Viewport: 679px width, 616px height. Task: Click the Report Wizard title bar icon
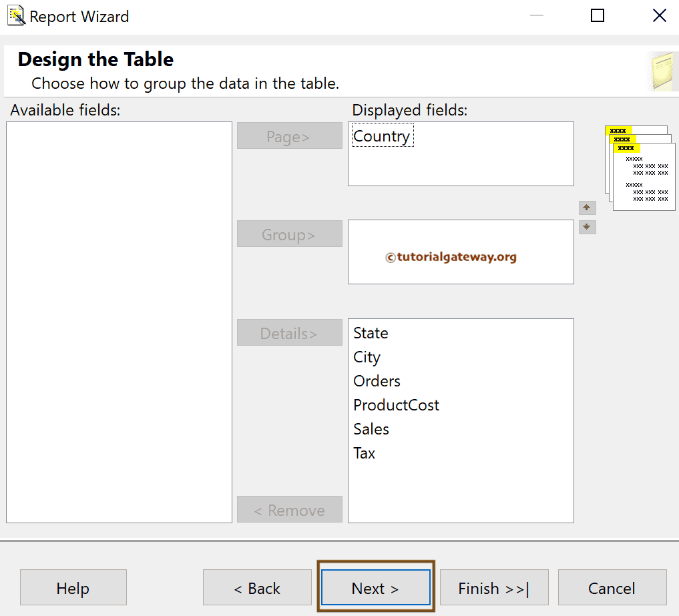15,15
